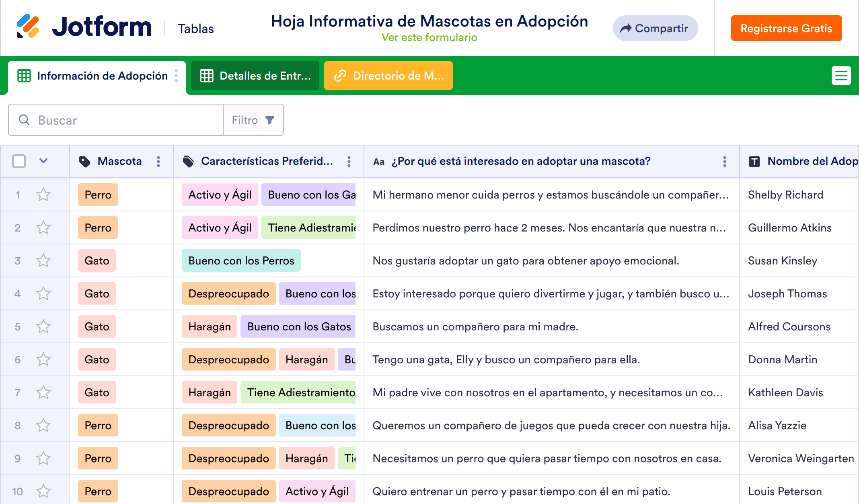Open the Filtro dropdown
Viewport: 859px width, 504px height.
253,120
